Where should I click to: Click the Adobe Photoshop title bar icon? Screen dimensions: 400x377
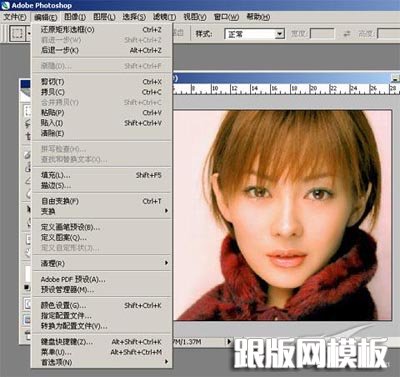(x=5, y=5)
